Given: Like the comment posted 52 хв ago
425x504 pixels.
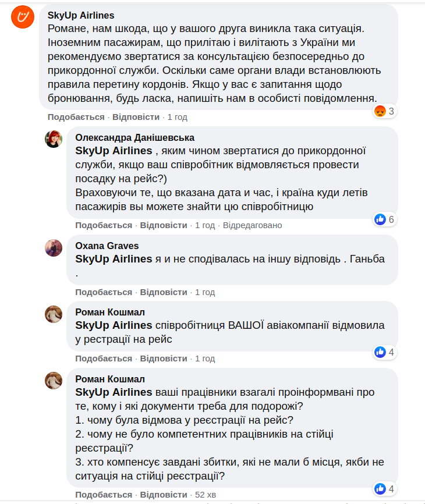Looking at the screenshot, I should tap(104, 495).
